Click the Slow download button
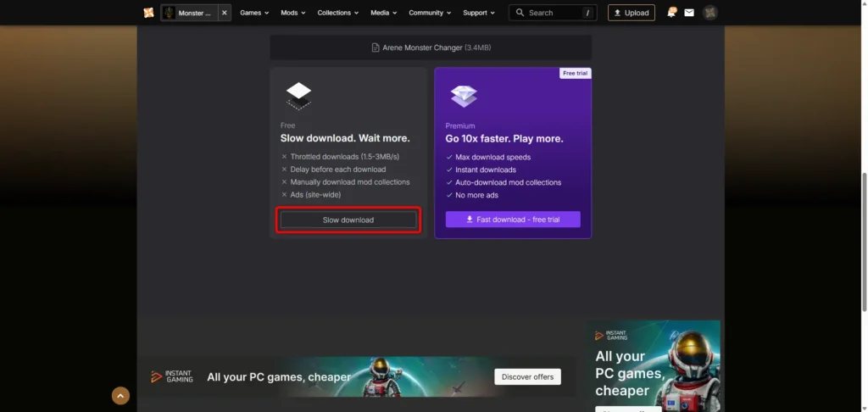The width and height of the screenshot is (868, 412). click(x=348, y=220)
